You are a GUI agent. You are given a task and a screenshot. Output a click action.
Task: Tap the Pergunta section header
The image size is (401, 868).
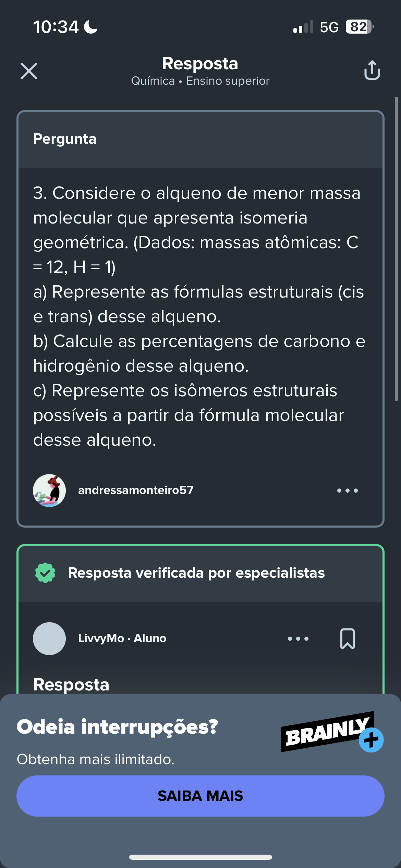[65, 139]
